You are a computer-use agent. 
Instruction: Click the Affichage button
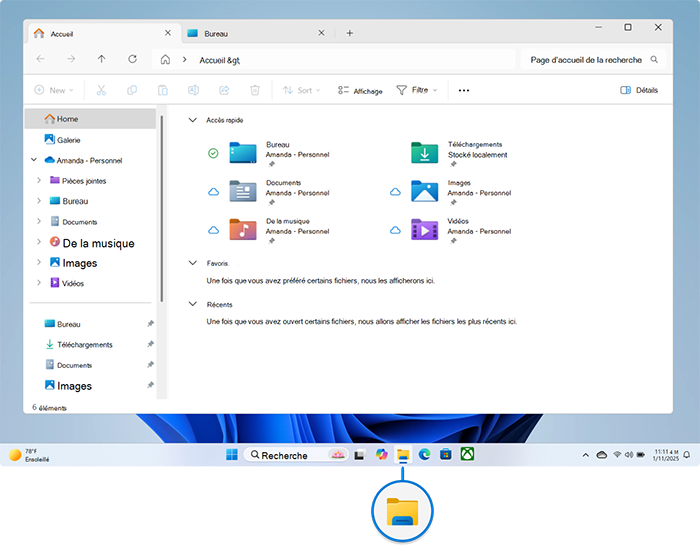click(360, 90)
